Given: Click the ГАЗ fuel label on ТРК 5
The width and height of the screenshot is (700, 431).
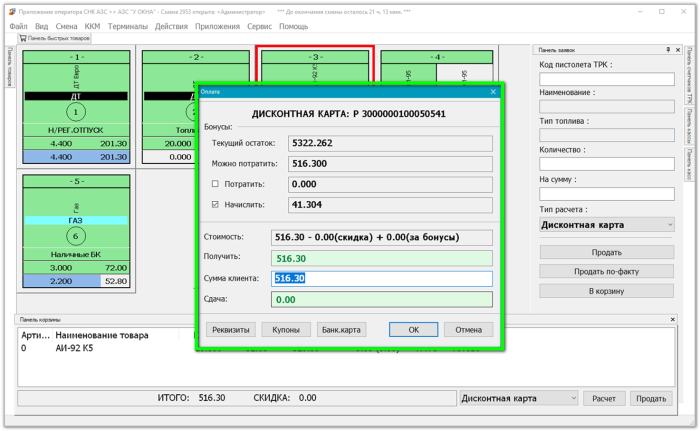Looking at the screenshot, I should [x=76, y=220].
